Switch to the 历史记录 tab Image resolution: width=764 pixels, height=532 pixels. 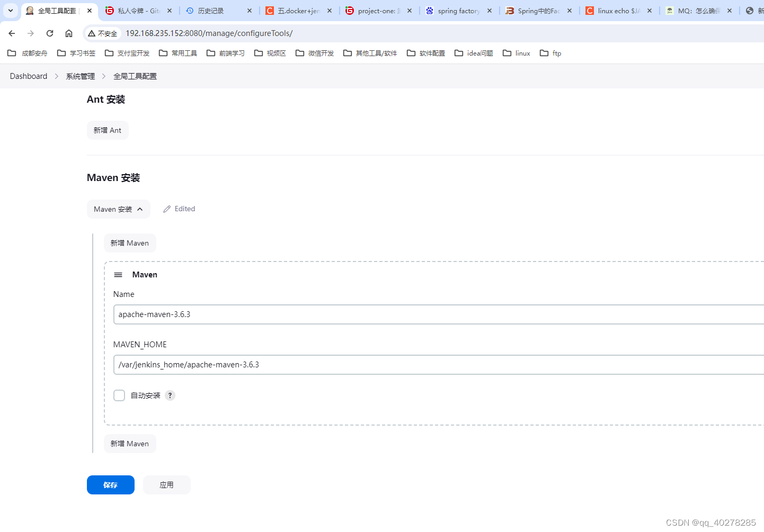(x=211, y=11)
